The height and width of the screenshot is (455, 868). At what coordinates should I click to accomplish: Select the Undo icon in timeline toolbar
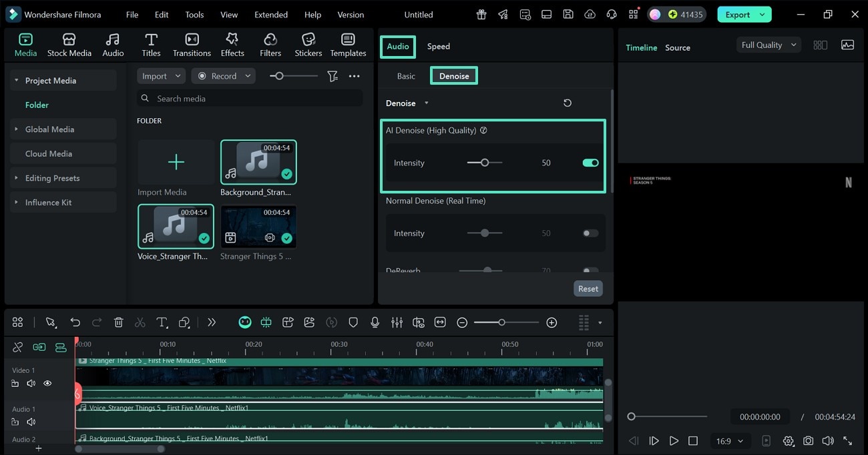(75, 322)
